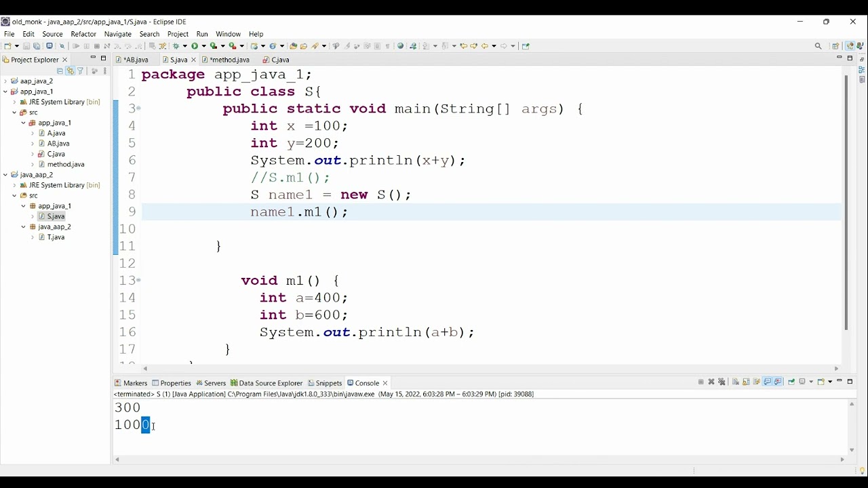Click the Save toolbar icon
868x488 pixels.
pos(26,46)
